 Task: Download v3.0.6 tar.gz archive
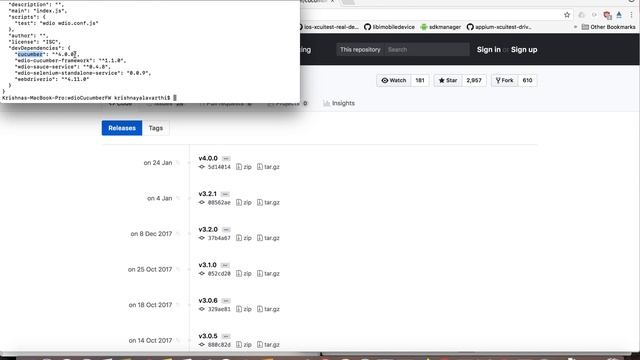point(268,309)
